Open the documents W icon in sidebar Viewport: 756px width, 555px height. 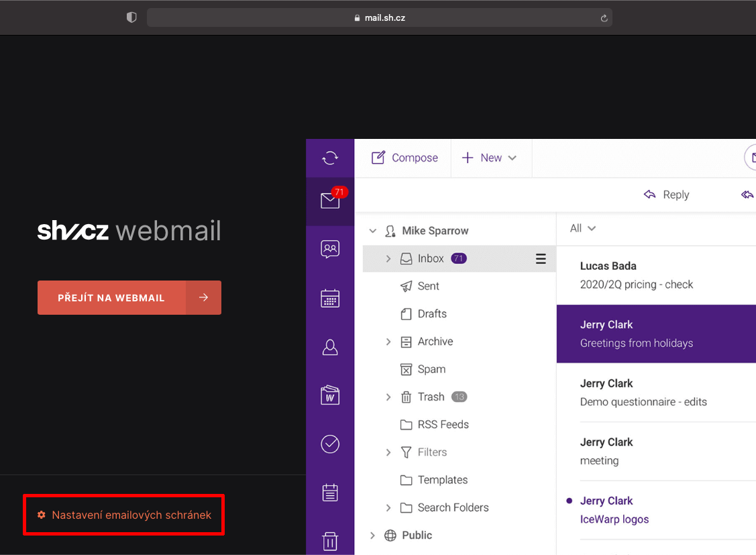click(x=330, y=395)
